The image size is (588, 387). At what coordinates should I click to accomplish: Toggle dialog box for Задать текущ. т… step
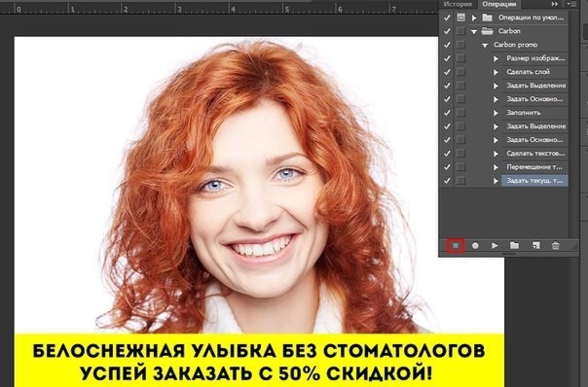tap(460, 181)
